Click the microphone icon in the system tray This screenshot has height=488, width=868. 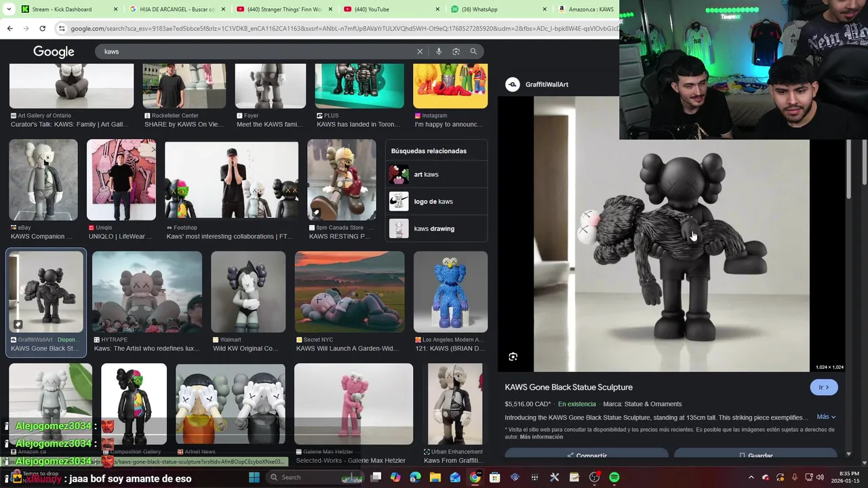point(795,477)
